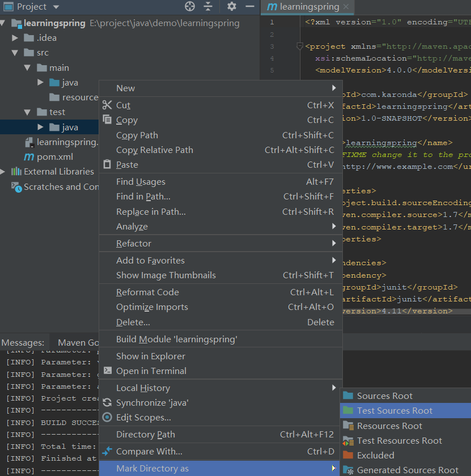Click the locate/scroll-from-source target icon
471x476 pixels.
[190, 6]
